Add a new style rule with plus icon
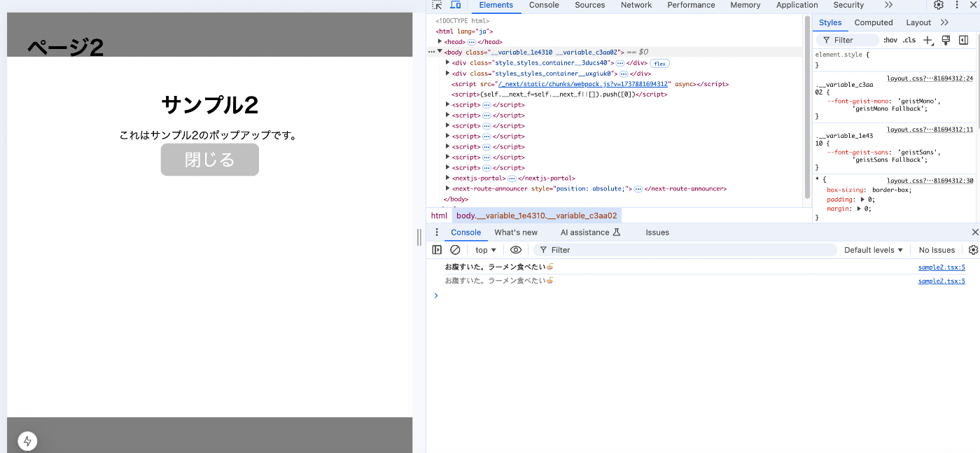Image resolution: width=980 pixels, height=453 pixels. point(928,40)
